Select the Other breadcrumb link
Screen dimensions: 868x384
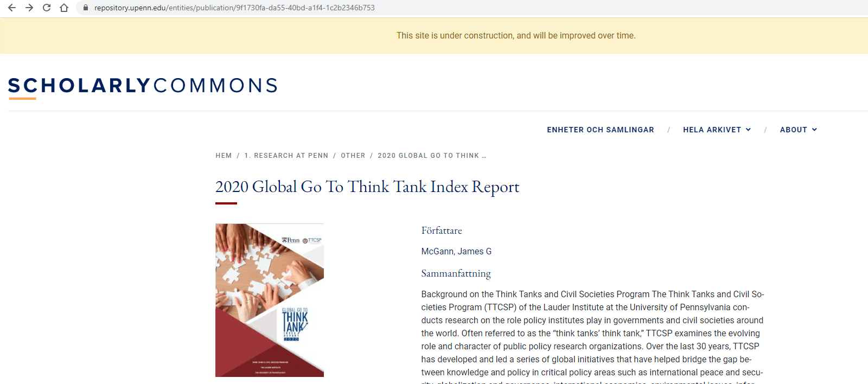click(353, 156)
